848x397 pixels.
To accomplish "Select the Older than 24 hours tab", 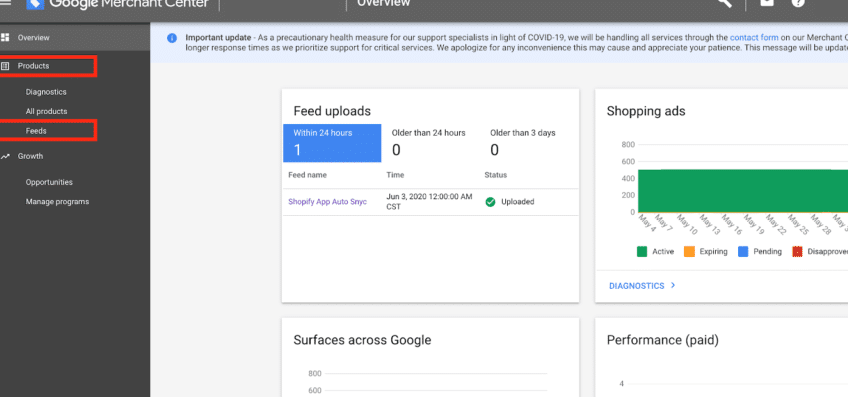I will 430,143.
